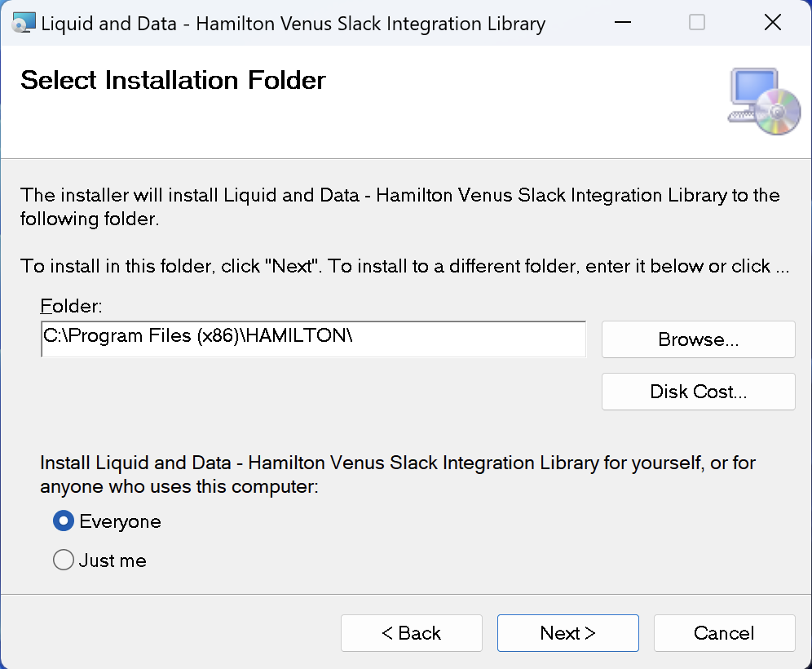
Task: Minimize the installer window
Action: [x=623, y=22]
